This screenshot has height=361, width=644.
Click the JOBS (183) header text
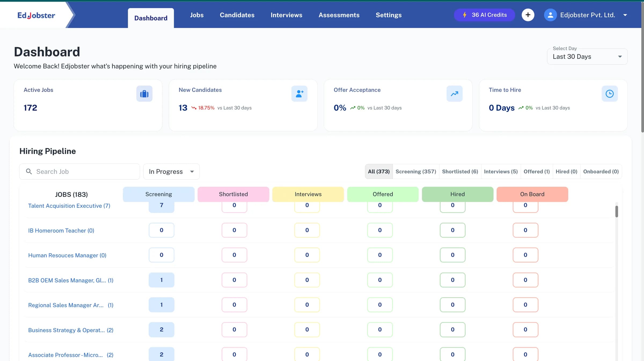click(x=71, y=195)
